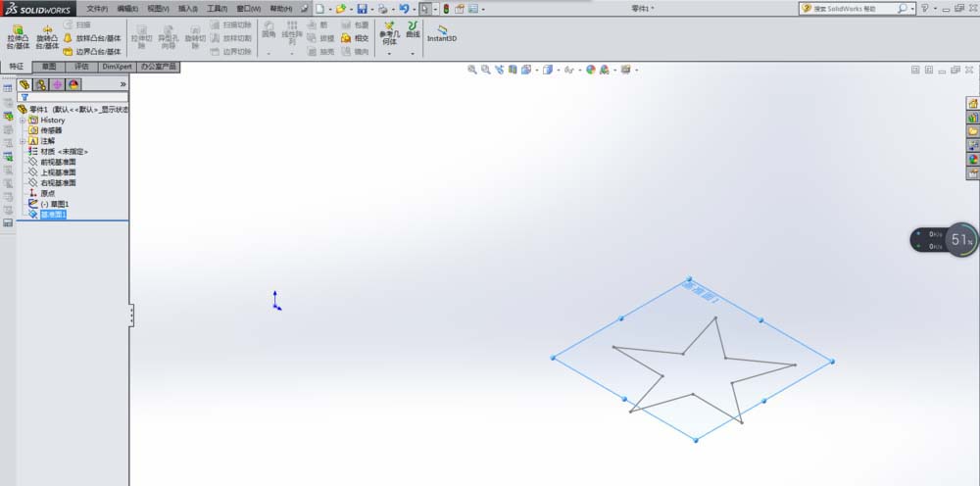Select the highlighted 基准面1 plane item

coord(47,215)
